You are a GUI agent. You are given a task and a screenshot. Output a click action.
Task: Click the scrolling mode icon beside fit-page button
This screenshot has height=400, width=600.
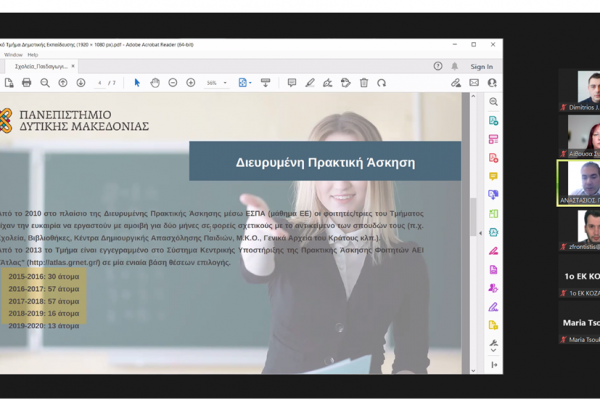(265, 83)
